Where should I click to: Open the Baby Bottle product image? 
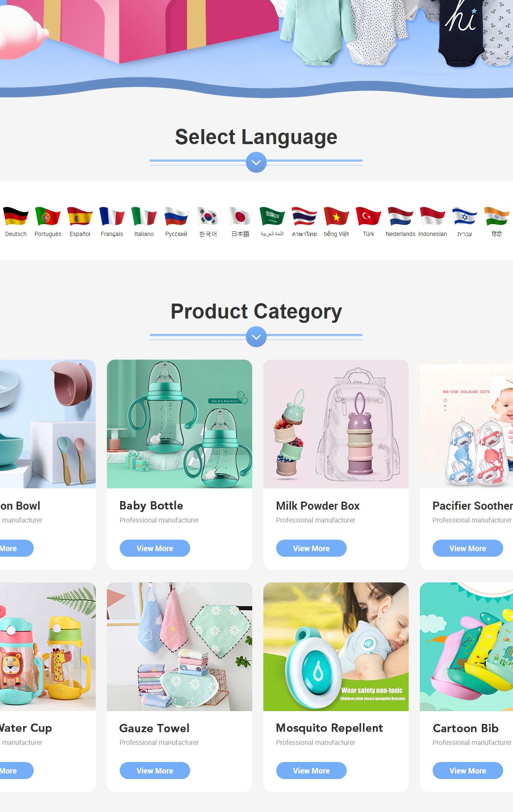[x=180, y=424]
